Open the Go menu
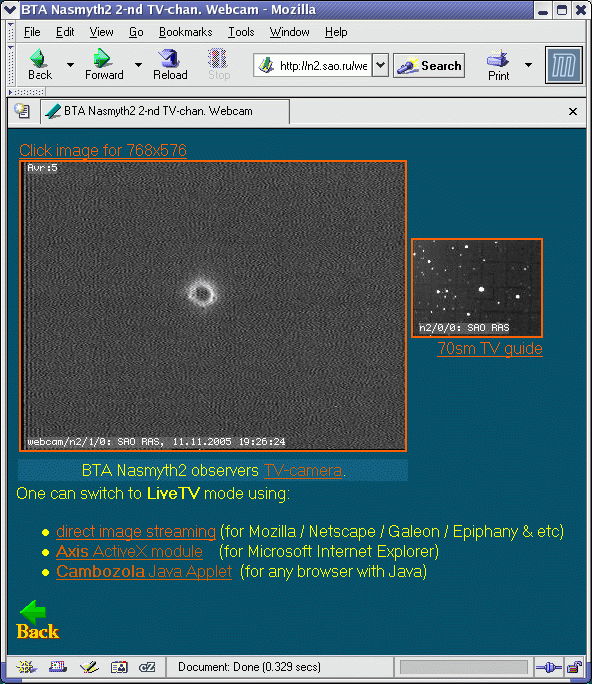Screen dimensions: 592x684 (136, 32)
